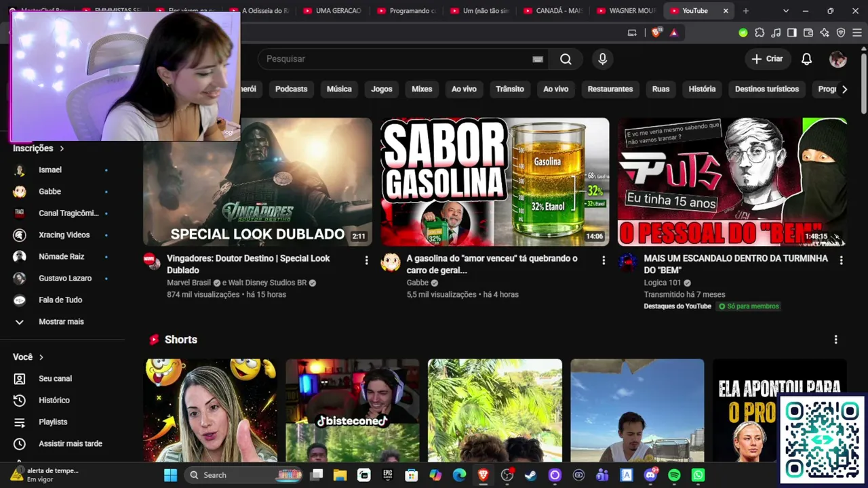This screenshot has width=868, height=488.
Task: Open options for the Logica 101 video
Action: pyautogui.click(x=841, y=260)
